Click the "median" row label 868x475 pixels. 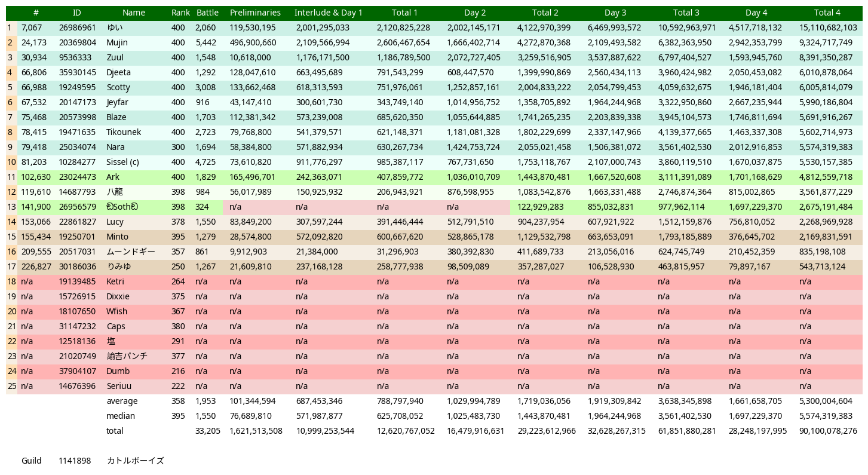coord(121,416)
